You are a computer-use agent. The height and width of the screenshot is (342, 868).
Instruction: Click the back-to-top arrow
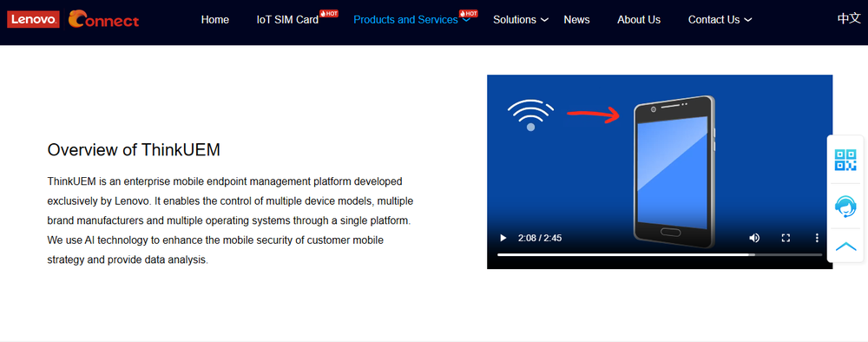click(x=845, y=247)
